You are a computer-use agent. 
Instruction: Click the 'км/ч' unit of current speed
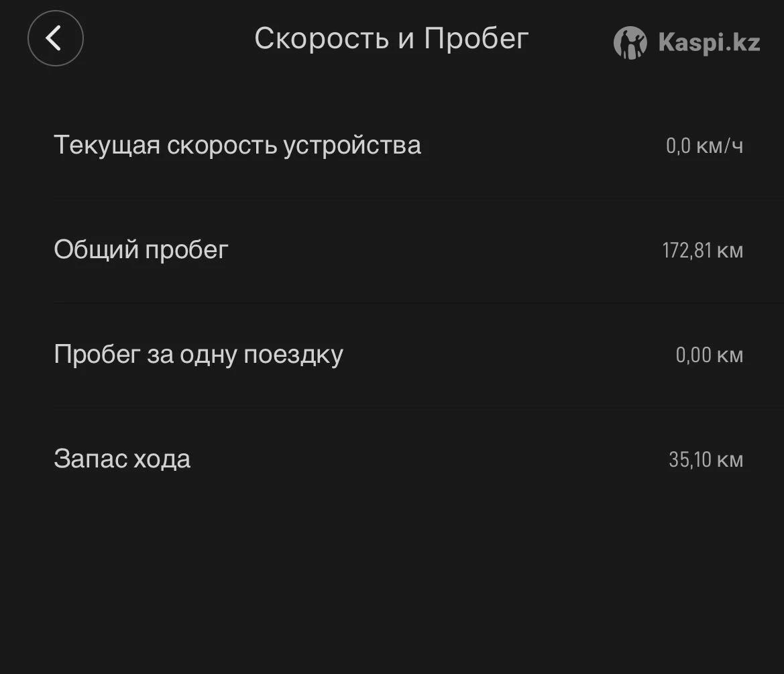click(x=720, y=146)
